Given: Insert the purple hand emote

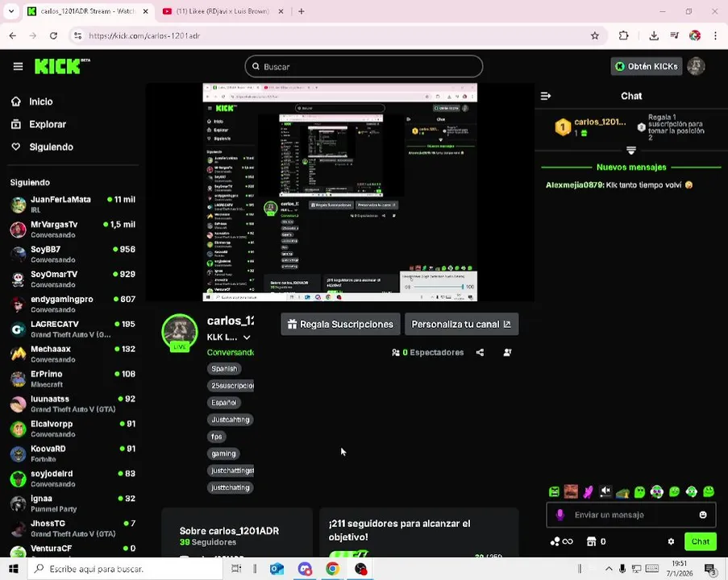Looking at the screenshot, I should tap(589, 491).
